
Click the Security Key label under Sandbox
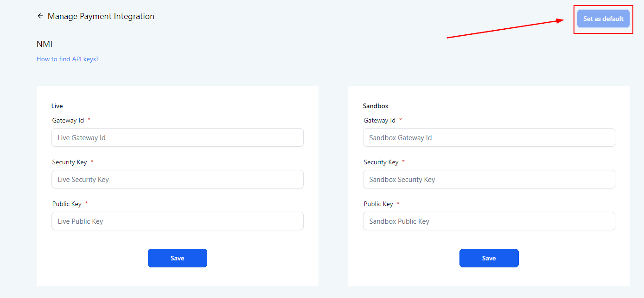(381, 162)
